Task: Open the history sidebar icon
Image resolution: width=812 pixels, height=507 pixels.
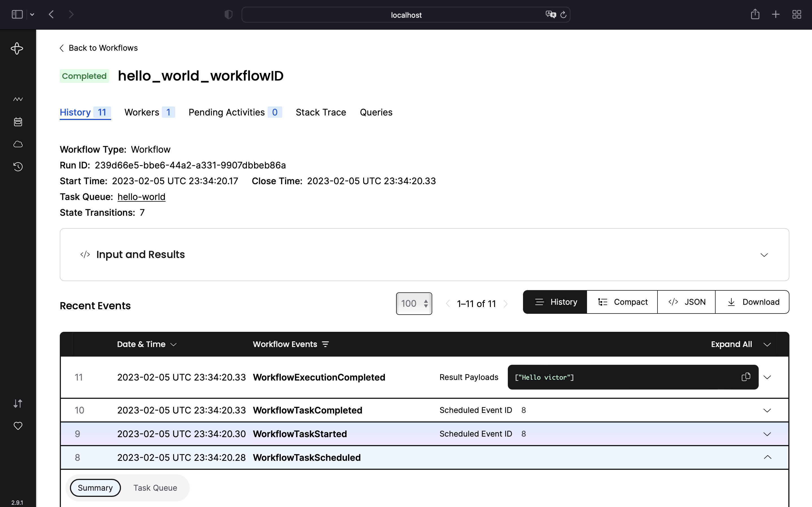Action: tap(18, 167)
